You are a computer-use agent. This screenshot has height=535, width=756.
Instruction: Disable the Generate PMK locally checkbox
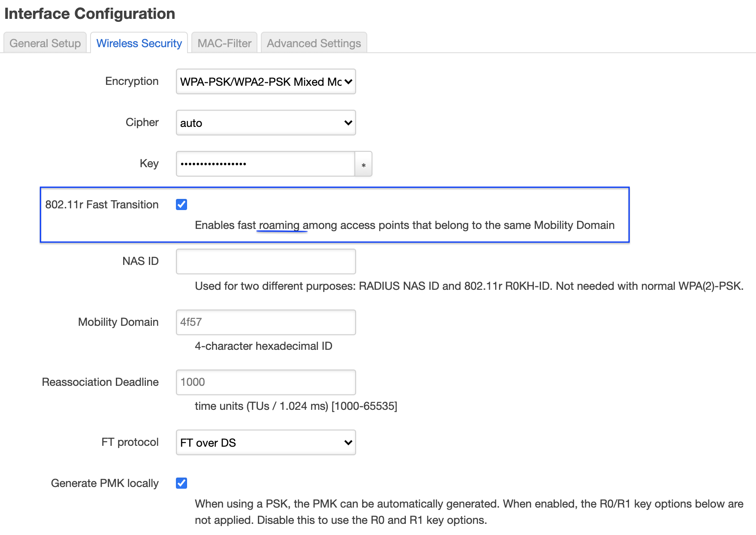coord(181,483)
